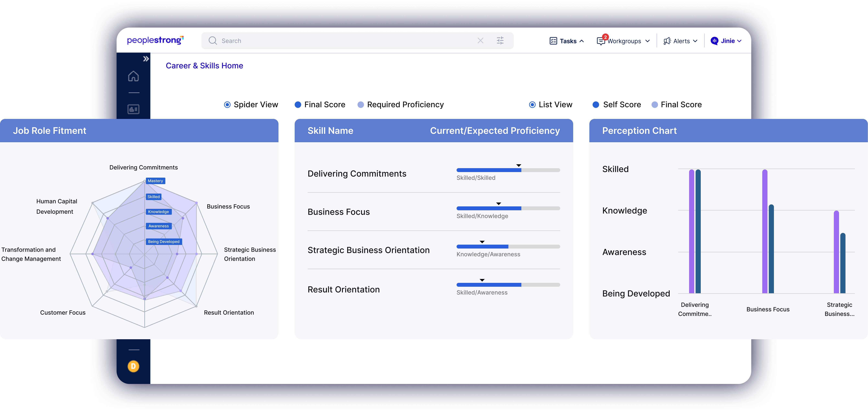Select Delivering Commitments skill row

(434, 174)
